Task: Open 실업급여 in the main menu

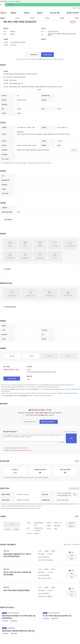Action: [x=40, y=13]
